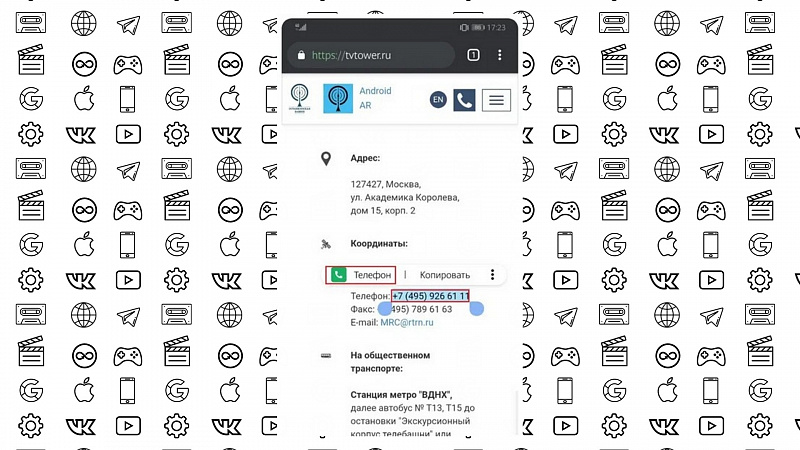The height and width of the screenshot is (450, 800).
Task: Choose Копировать in the selection popup
Action: (444, 275)
